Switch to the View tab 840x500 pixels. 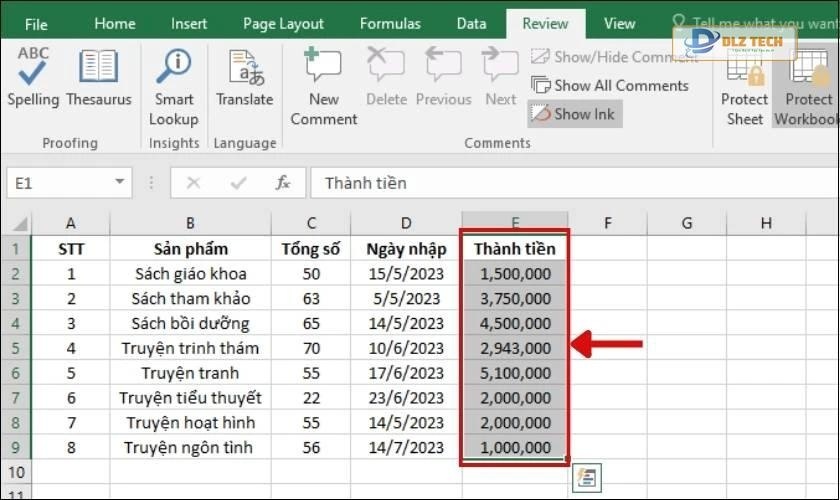[x=619, y=24]
